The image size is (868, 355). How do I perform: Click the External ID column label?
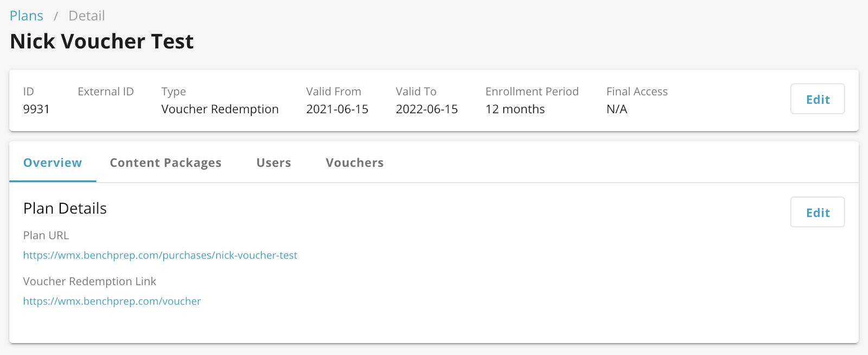[105, 92]
